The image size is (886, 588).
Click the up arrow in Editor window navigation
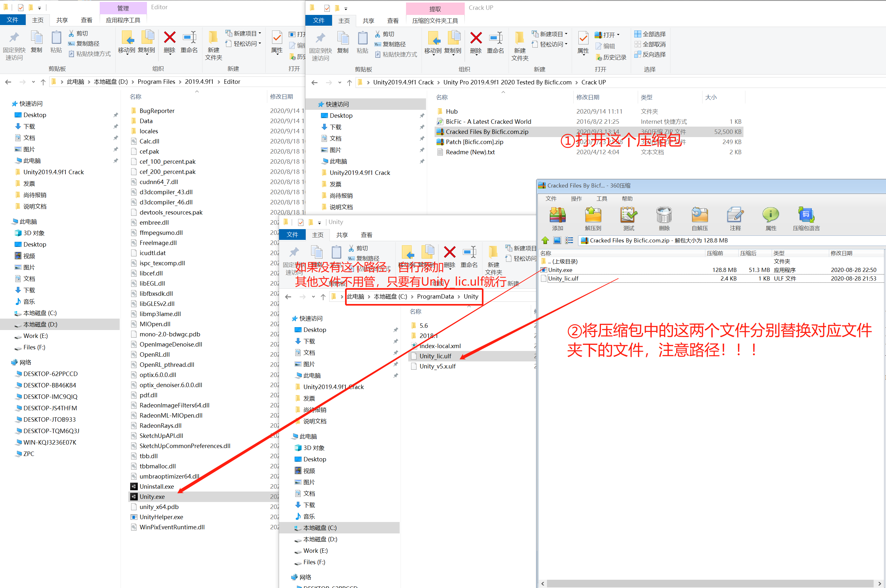(x=43, y=82)
